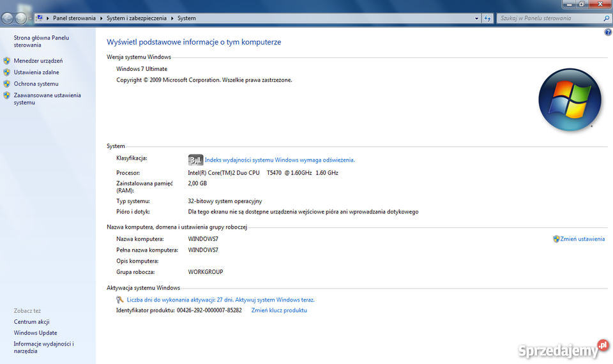Viewport: 613px width, 364px height.
Task: Click shield icon beside Zaawansowane ustawienia systemu
Action: point(6,95)
